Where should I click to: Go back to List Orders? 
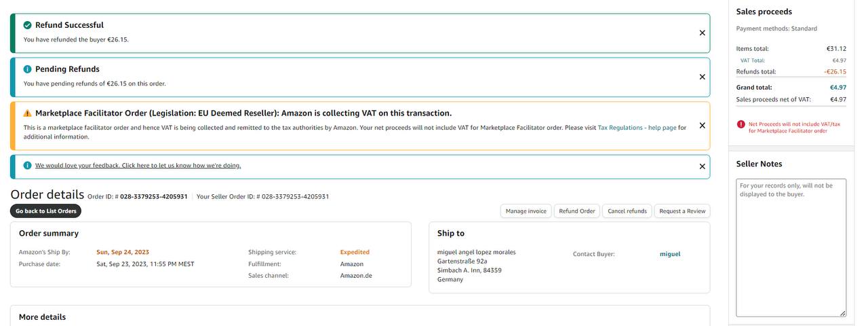(45, 211)
